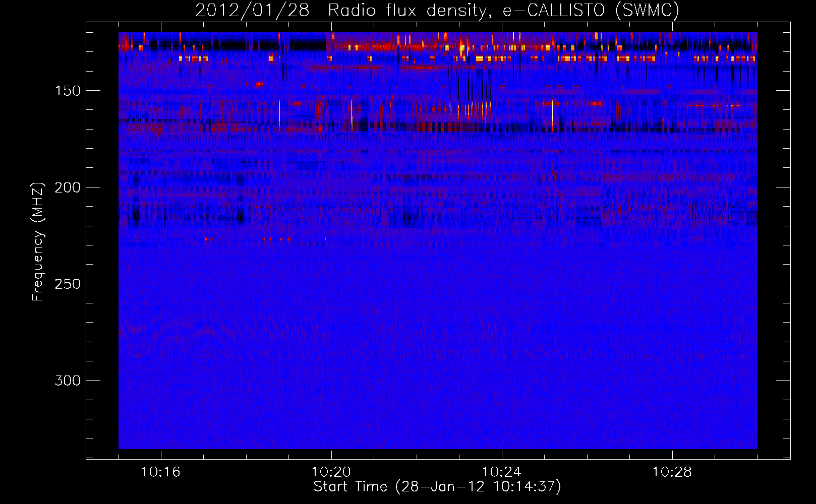Click the 10:16 time tick label

tap(161, 472)
